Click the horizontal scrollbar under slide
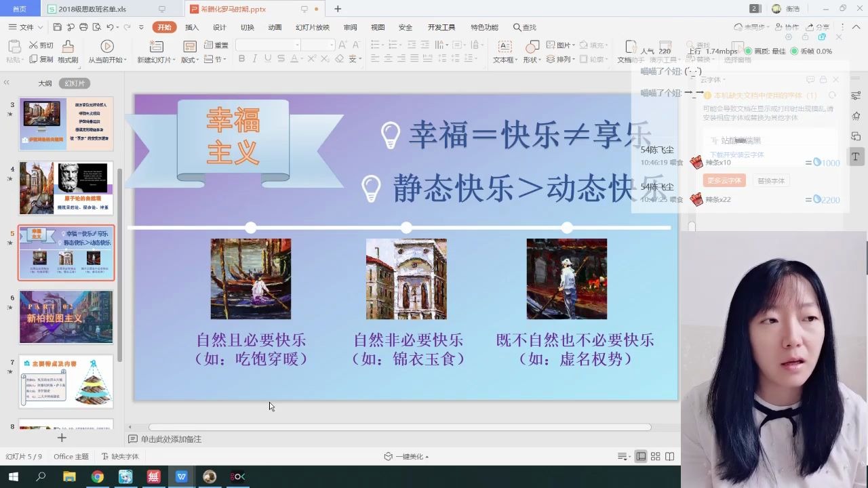This screenshot has width=868, height=488. (x=400, y=427)
